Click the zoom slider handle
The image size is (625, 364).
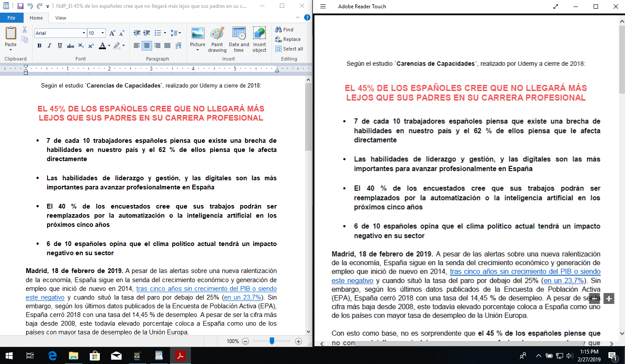272,341
